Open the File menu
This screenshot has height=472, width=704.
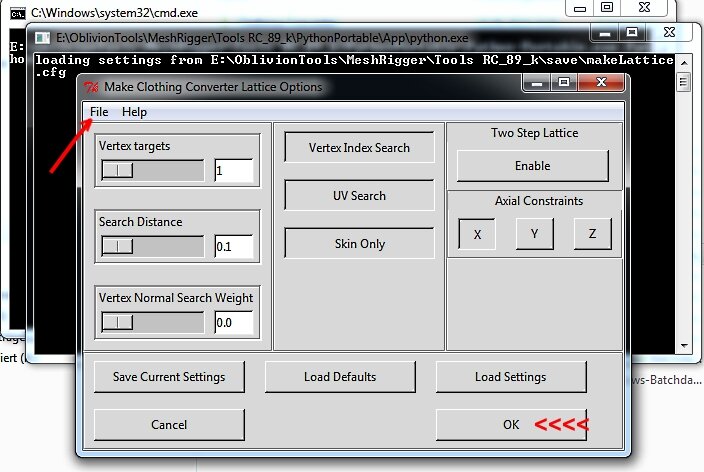(x=99, y=112)
